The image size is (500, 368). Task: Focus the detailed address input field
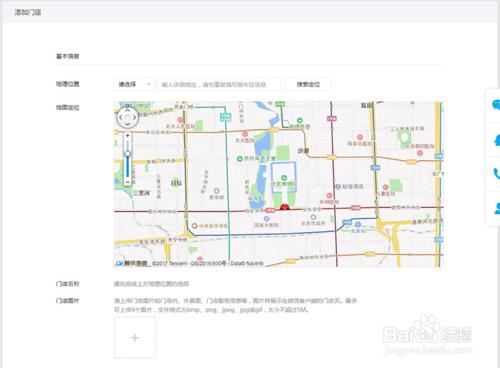[219, 84]
